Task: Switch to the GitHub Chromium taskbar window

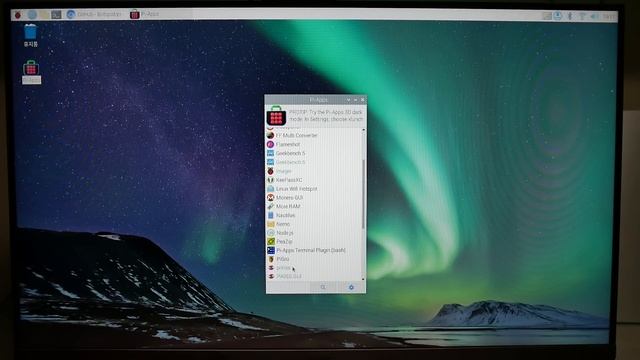Action: pyautogui.click(x=94, y=14)
